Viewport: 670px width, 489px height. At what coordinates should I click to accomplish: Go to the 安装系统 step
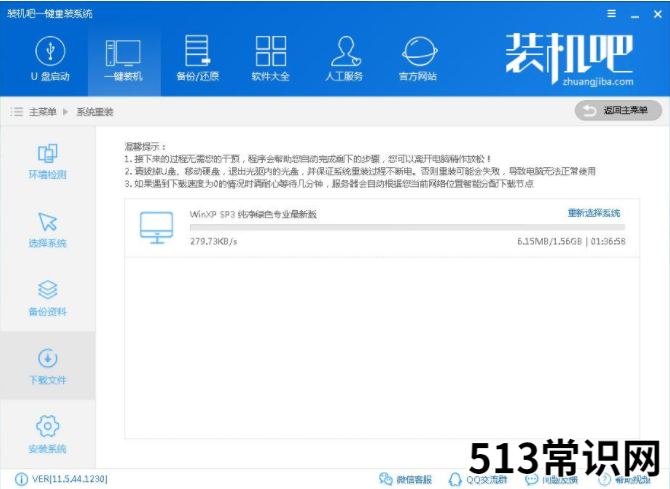(47, 435)
